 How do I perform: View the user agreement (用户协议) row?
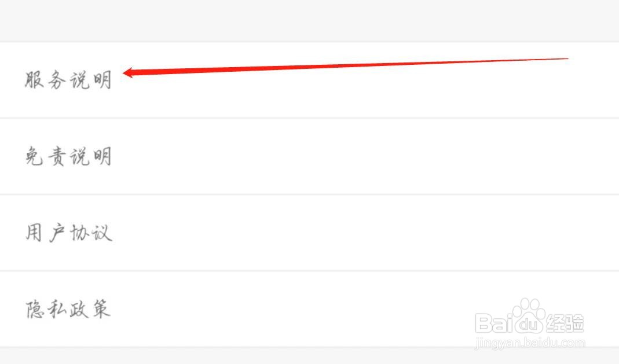309,233
